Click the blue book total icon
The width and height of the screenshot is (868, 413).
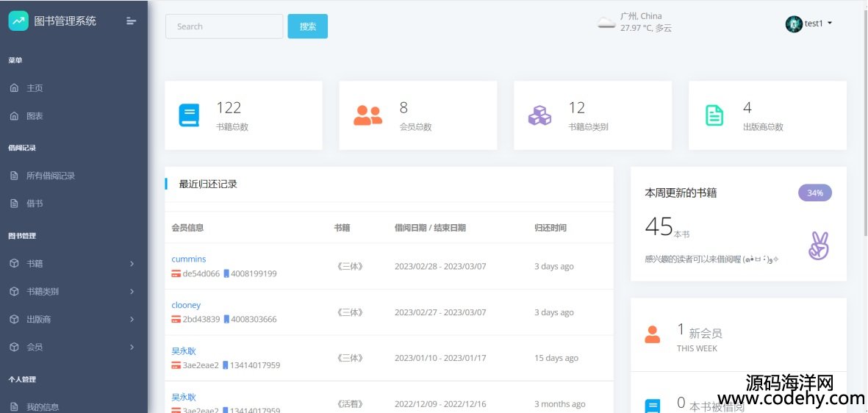click(x=189, y=115)
